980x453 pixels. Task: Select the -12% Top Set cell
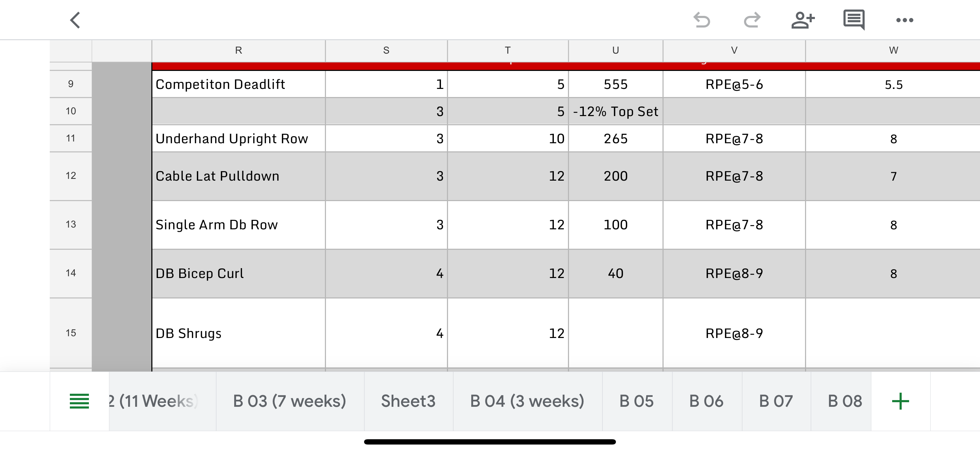tap(616, 111)
